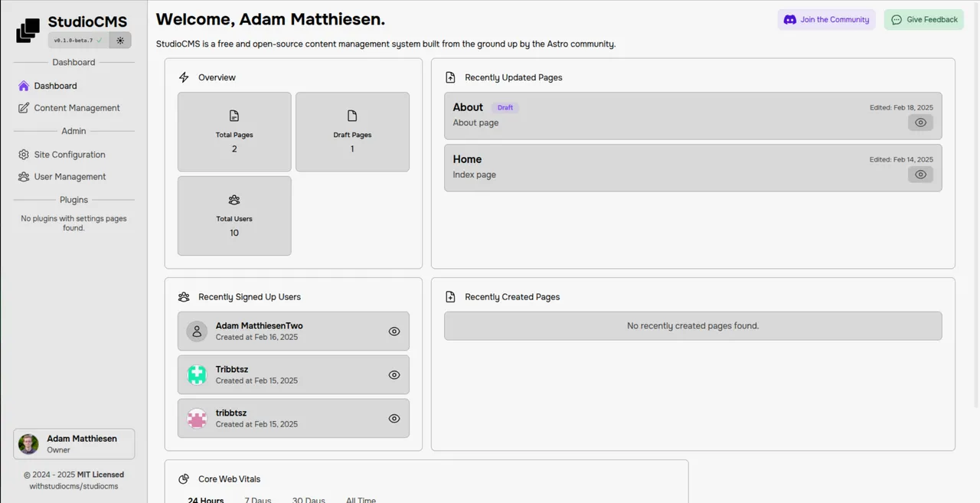The height and width of the screenshot is (503, 980).
Task: View Adam MatthiesenTwo user via eye icon
Action: [x=394, y=332]
